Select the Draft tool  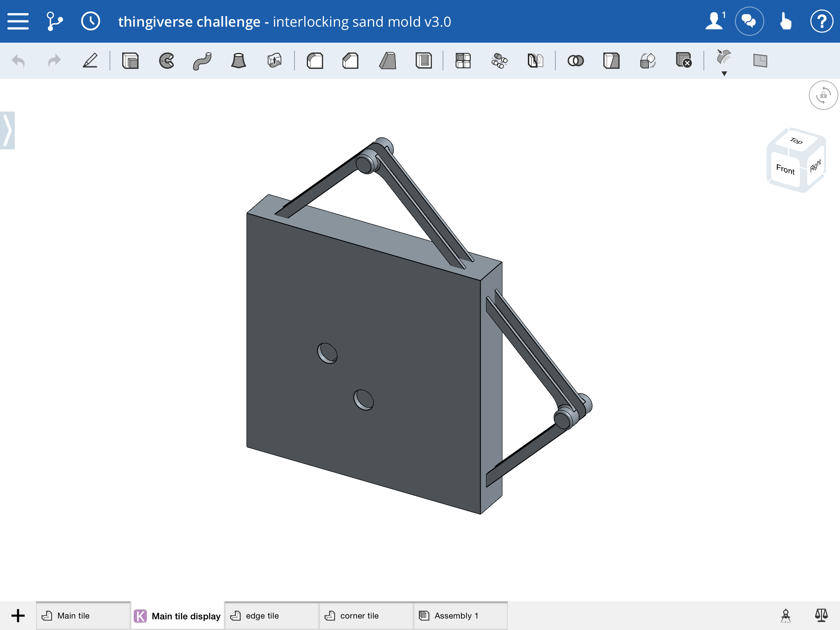pos(387,61)
